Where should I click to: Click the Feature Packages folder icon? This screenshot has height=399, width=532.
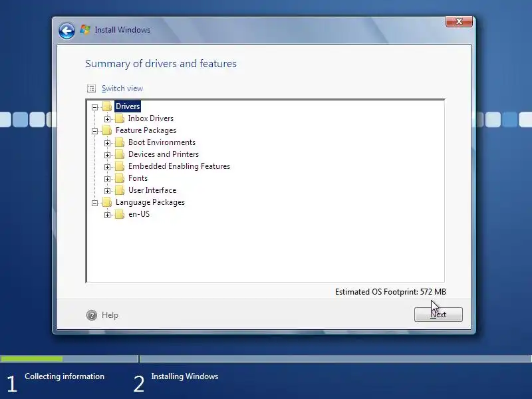pos(107,130)
